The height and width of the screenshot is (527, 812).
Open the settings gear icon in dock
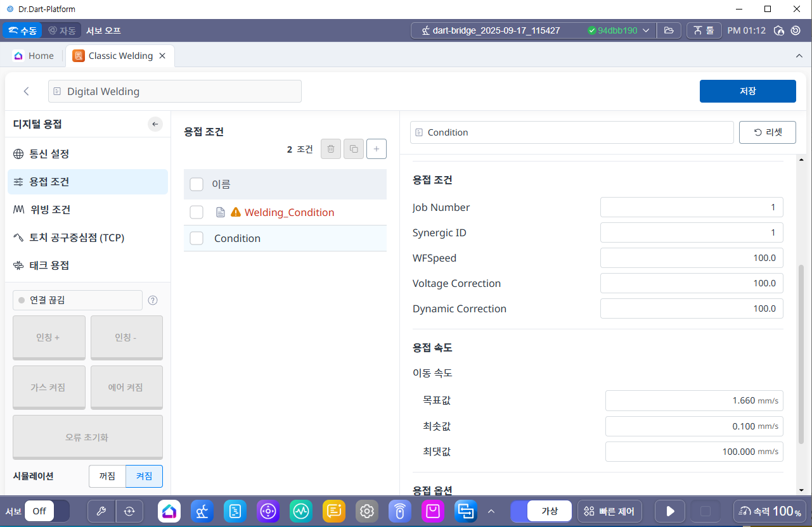coord(366,511)
